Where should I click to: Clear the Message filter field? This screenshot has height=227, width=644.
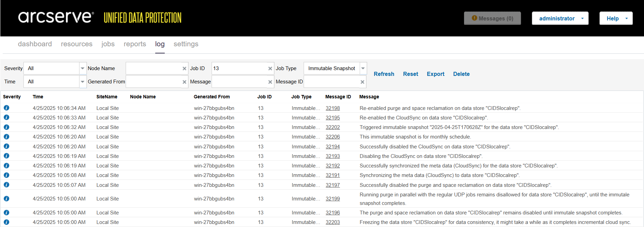[x=270, y=82]
